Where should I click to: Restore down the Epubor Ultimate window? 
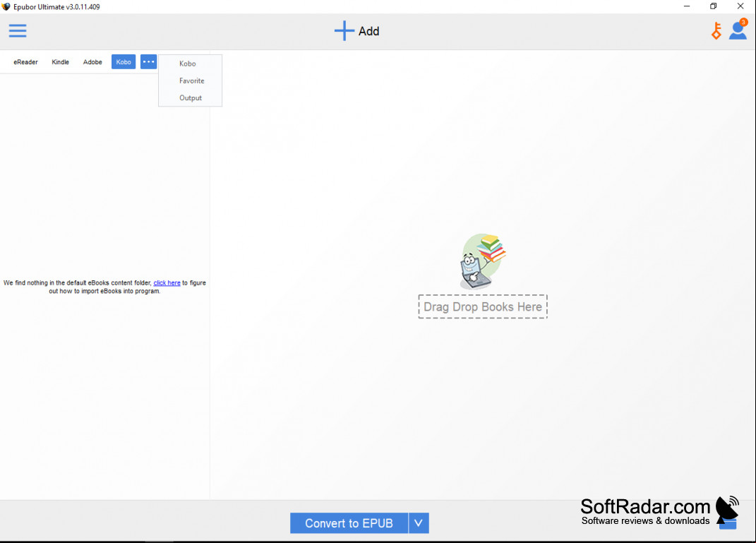714,6
